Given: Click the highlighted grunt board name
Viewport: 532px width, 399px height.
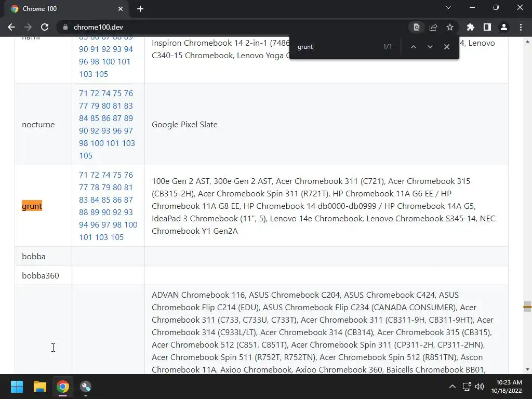Looking at the screenshot, I should click(x=32, y=206).
